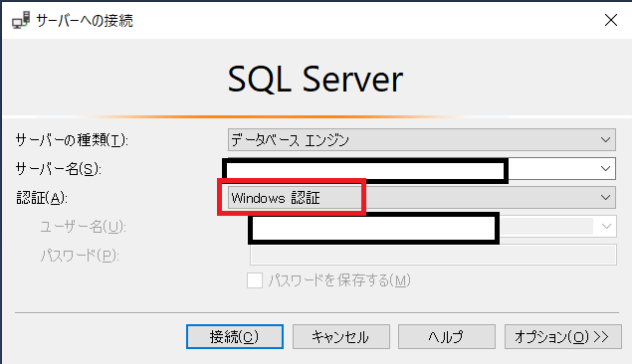Image resolution: width=632 pixels, height=364 pixels.
Task: Close the サーバーへの接続 dialog
Action: (x=611, y=20)
